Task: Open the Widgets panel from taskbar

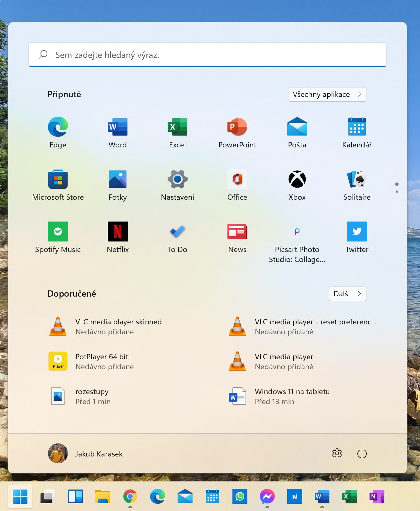Action: click(x=75, y=496)
